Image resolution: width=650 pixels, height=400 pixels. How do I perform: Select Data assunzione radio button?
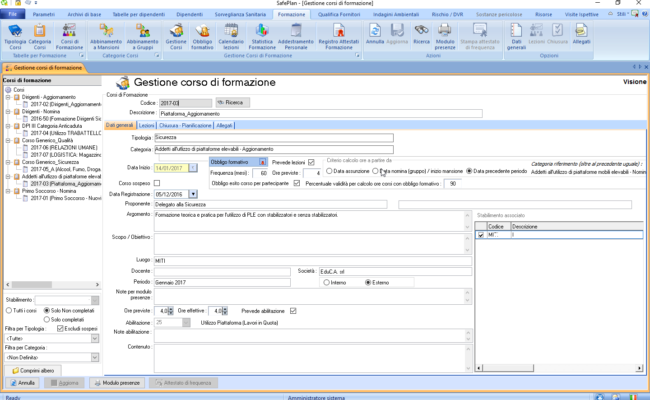[329, 171]
